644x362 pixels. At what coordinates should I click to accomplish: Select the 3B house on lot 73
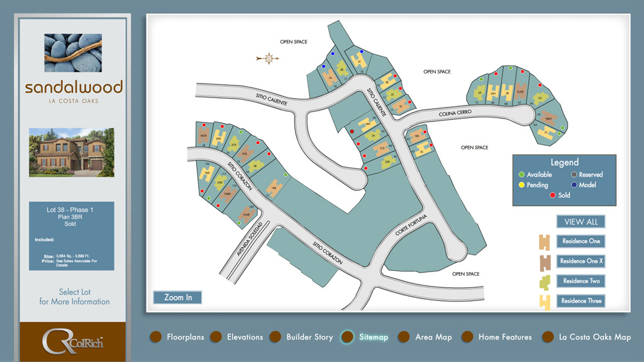point(387,81)
